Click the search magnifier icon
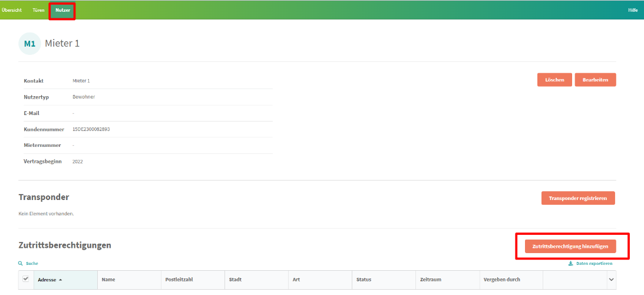 click(x=21, y=264)
